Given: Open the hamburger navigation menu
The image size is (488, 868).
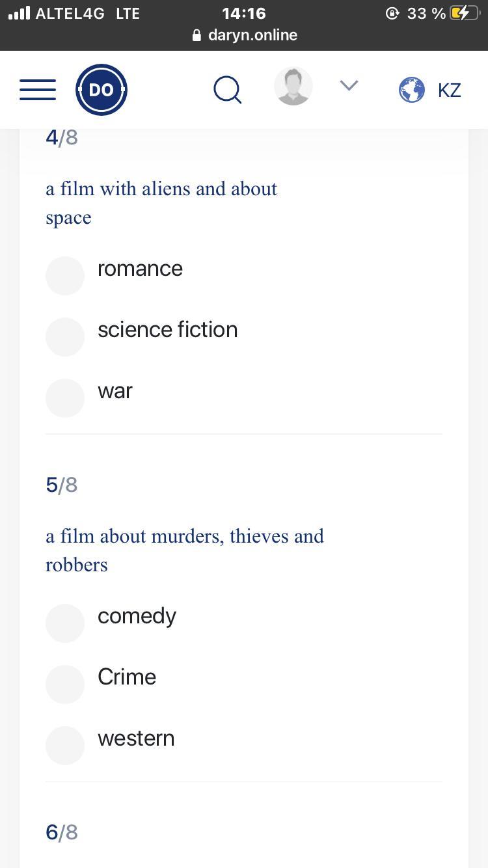Looking at the screenshot, I should [x=38, y=90].
